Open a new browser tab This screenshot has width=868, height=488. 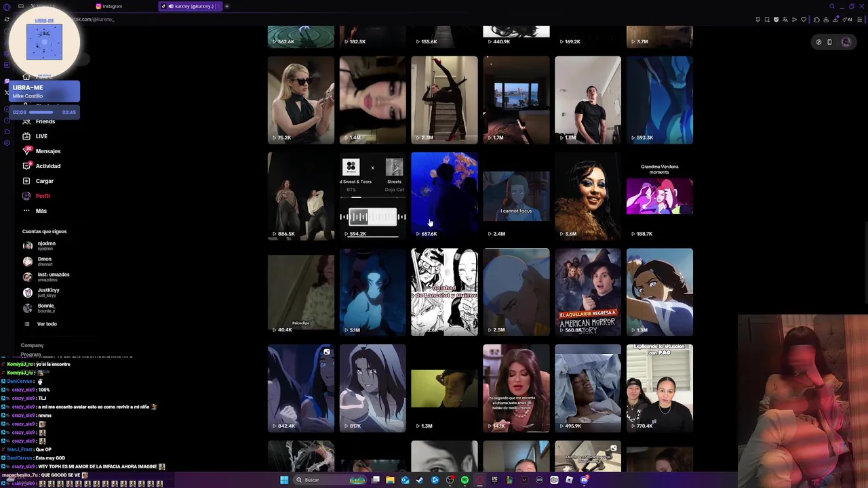tap(226, 6)
